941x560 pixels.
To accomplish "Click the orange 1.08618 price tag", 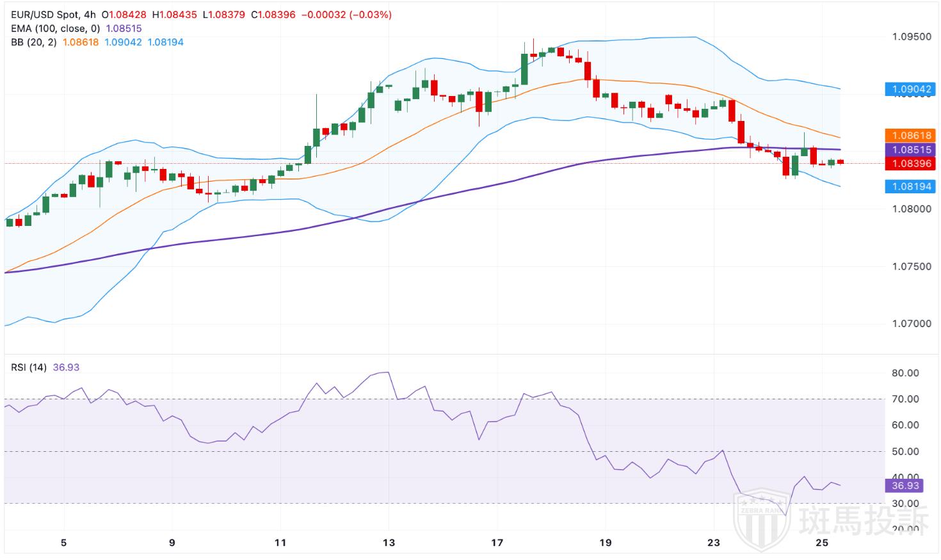I will coord(910,136).
